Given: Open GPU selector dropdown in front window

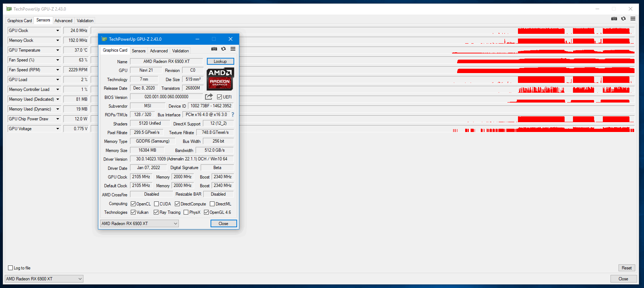Looking at the screenshot, I should [x=139, y=224].
